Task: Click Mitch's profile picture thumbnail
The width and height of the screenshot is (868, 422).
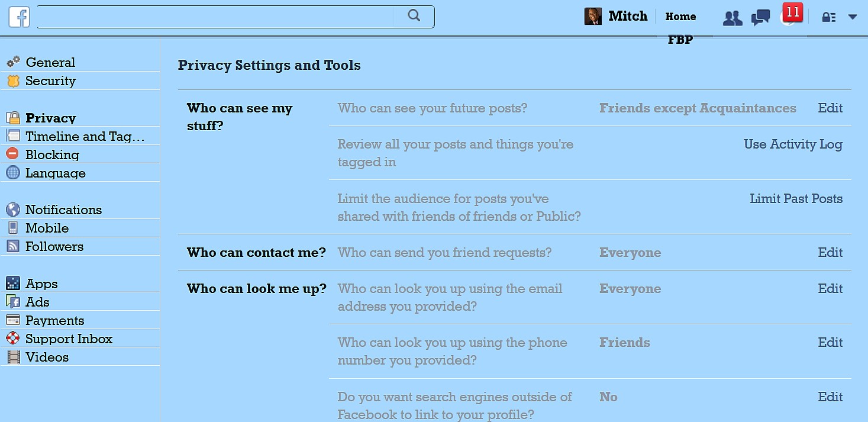Action: click(x=593, y=17)
